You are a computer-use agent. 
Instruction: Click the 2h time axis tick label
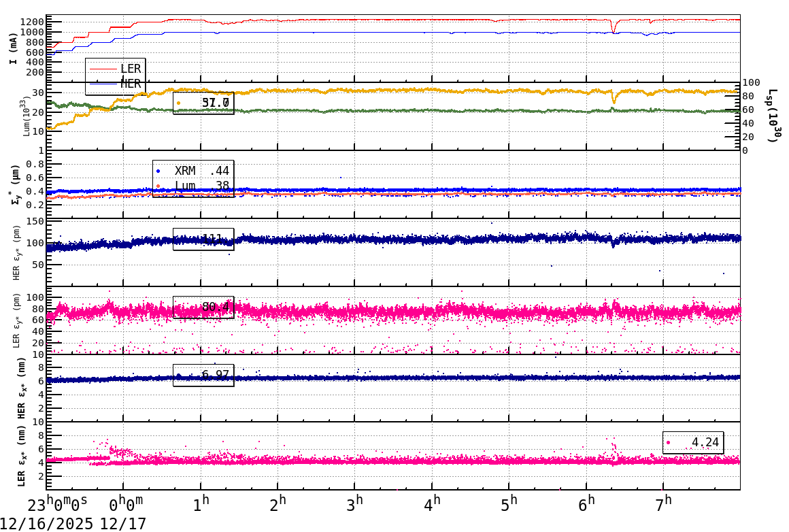coord(278,504)
